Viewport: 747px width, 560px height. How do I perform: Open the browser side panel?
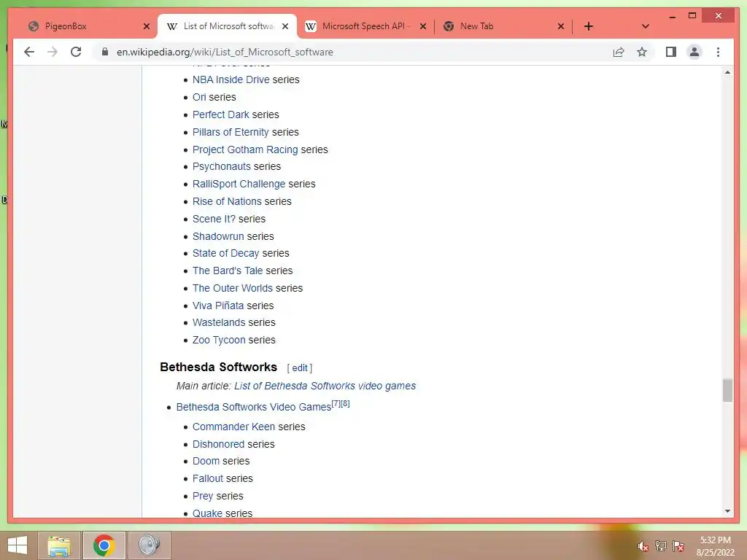[671, 52]
